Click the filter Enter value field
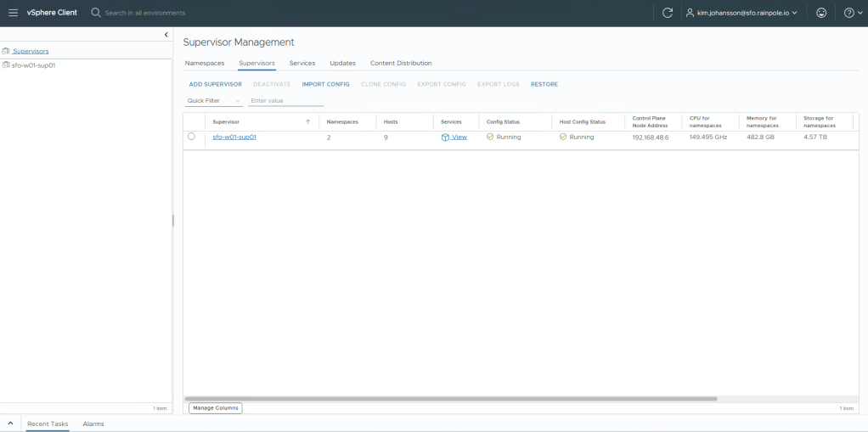 [x=286, y=101]
